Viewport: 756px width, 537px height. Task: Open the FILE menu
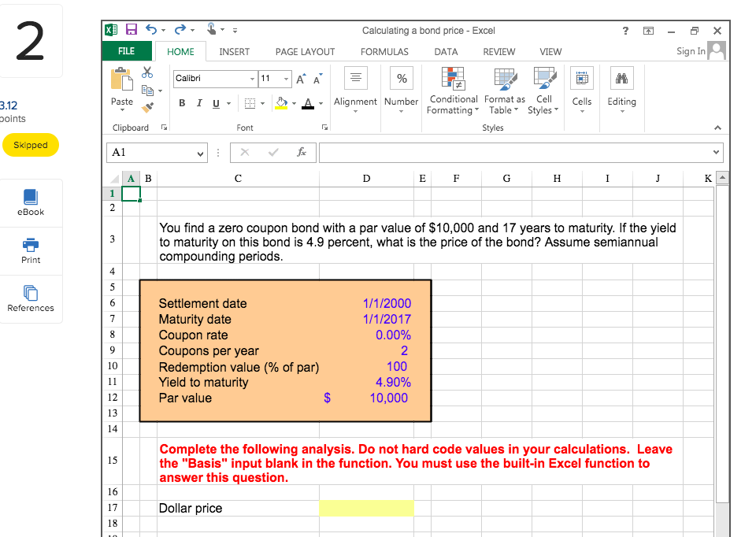click(x=126, y=51)
